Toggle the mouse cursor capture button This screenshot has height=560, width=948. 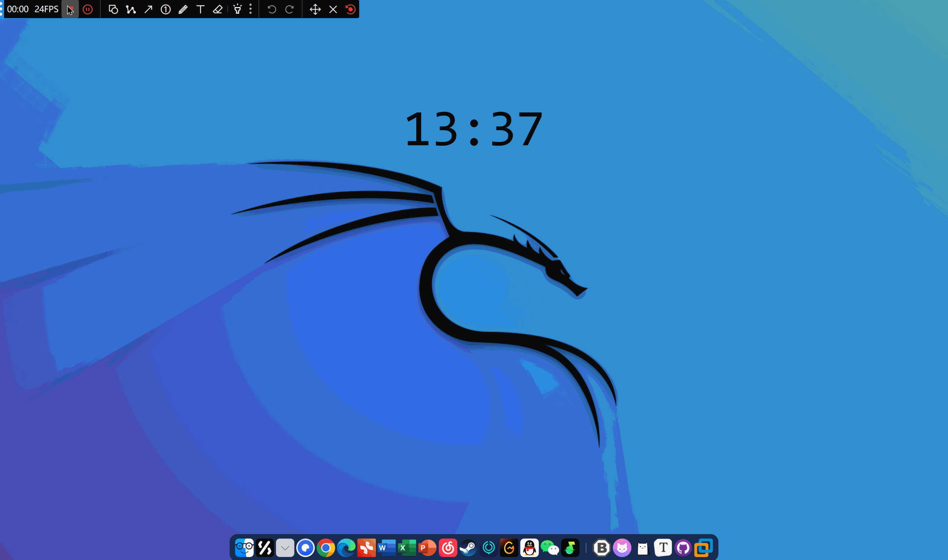(70, 10)
